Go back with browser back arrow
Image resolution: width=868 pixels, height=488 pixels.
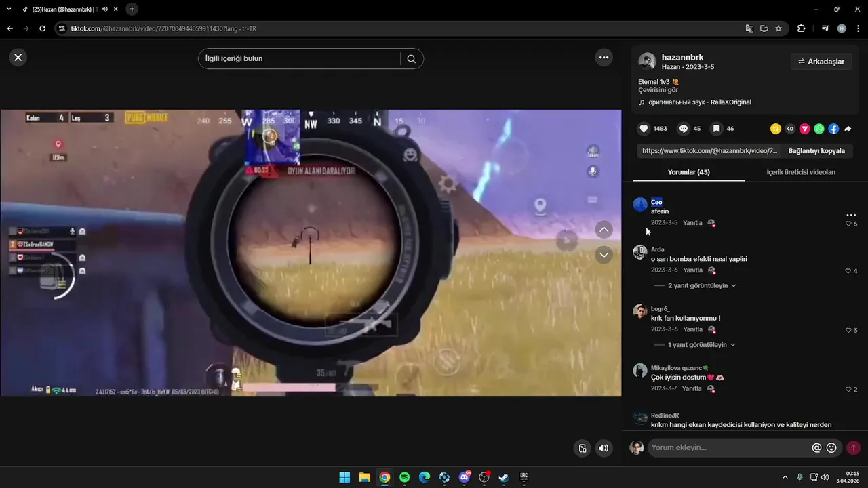click(x=9, y=28)
